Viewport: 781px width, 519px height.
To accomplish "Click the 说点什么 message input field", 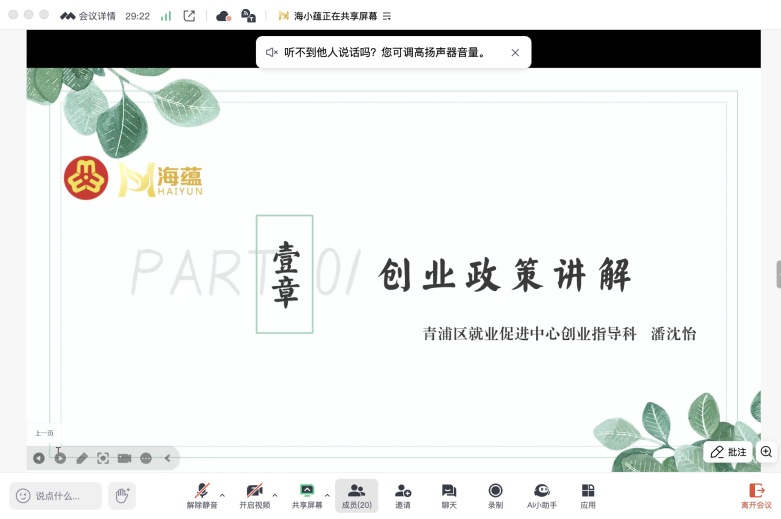I will (56, 495).
